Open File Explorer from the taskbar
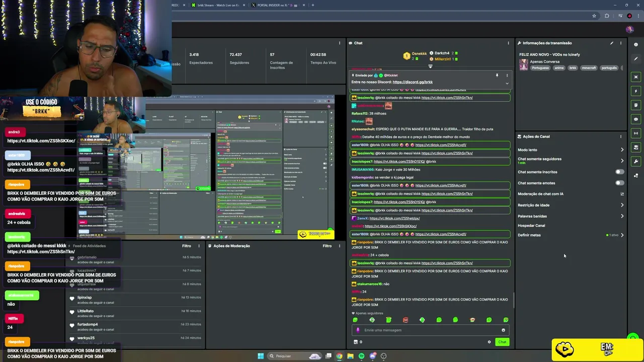Image resolution: width=644 pixels, height=362 pixels. point(350,356)
